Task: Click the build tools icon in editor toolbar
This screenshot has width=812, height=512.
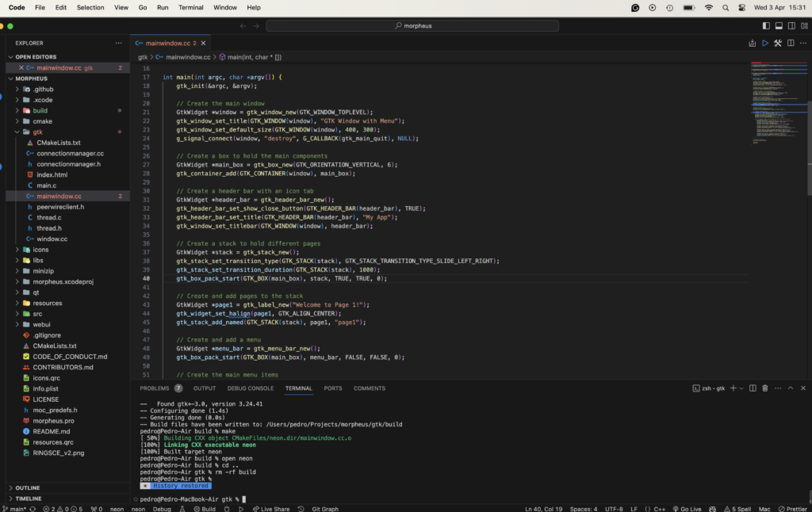Action: point(778,43)
